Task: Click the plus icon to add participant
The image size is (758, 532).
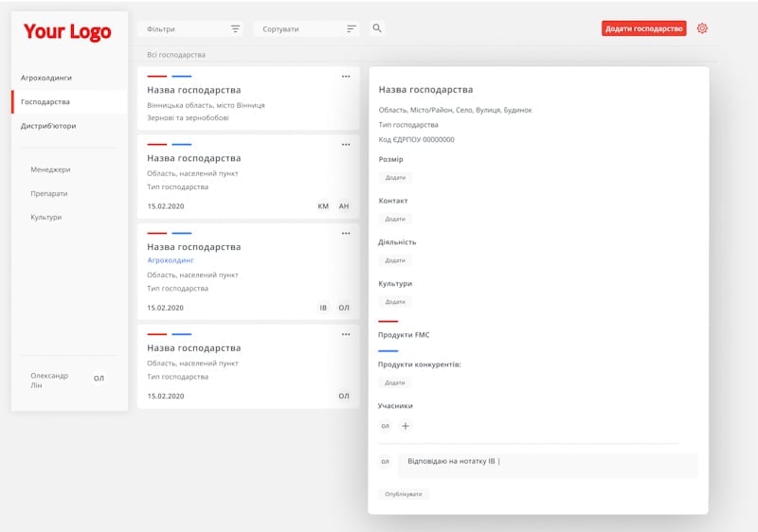Action: tap(406, 426)
